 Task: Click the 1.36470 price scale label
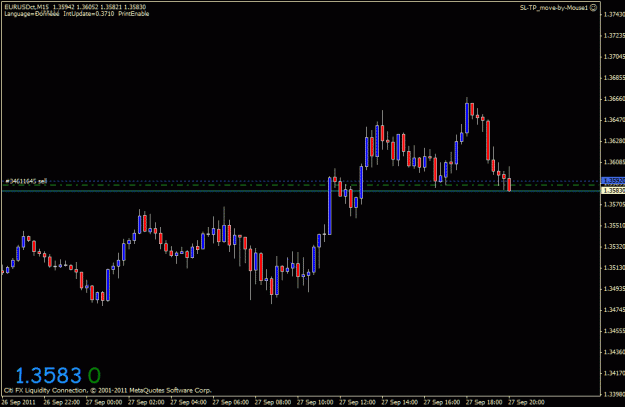click(x=614, y=120)
